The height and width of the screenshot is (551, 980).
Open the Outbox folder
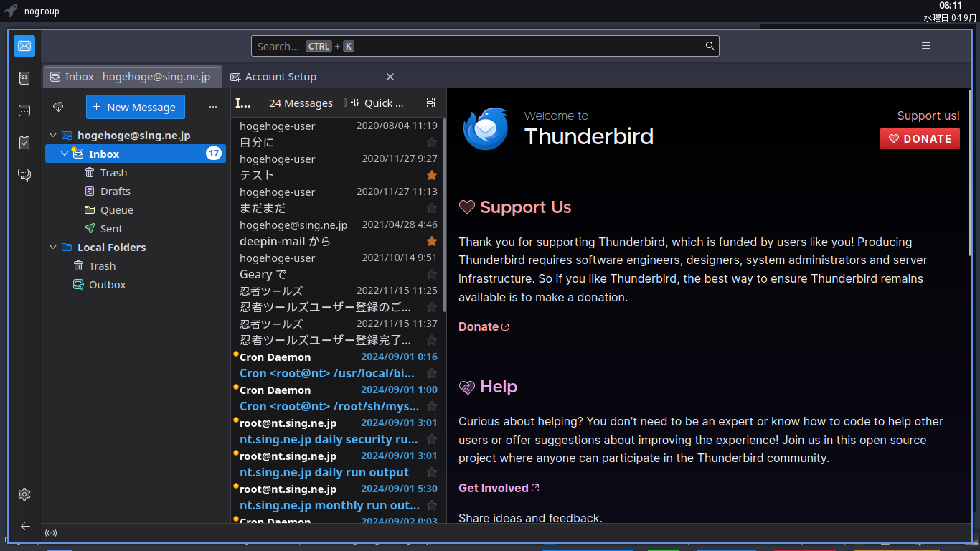click(136, 285)
